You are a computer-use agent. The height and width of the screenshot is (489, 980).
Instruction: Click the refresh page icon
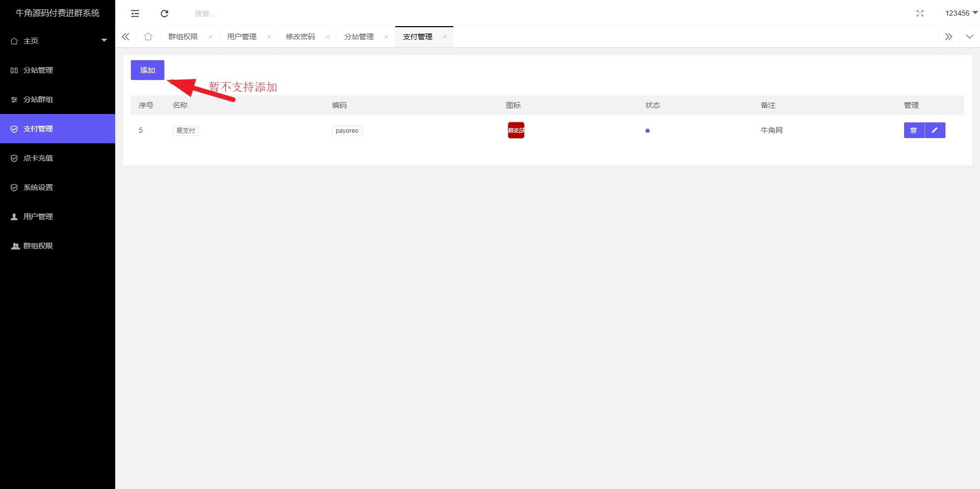pos(164,14)
